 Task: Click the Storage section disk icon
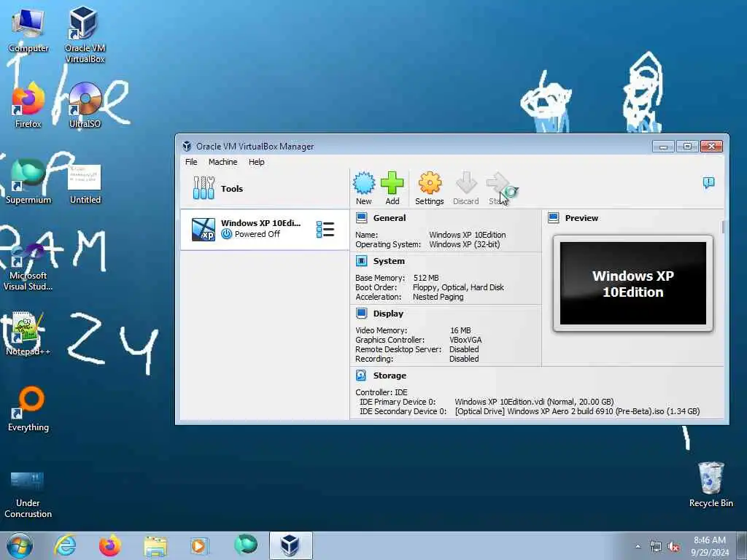(x=361, y=376)
